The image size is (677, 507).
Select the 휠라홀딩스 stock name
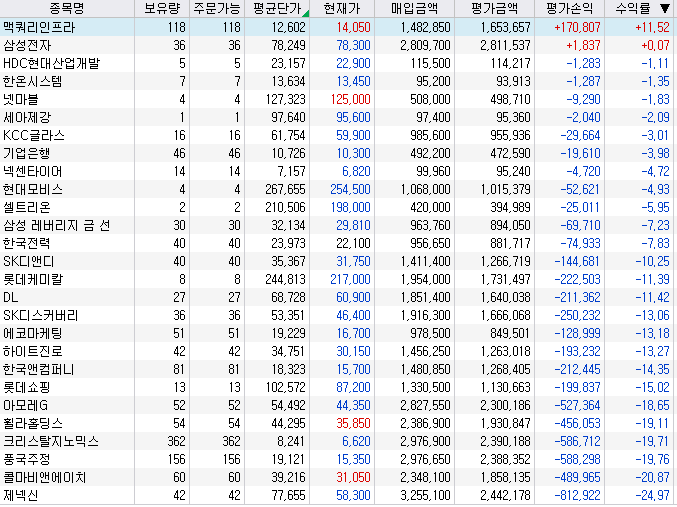(33, 424)
